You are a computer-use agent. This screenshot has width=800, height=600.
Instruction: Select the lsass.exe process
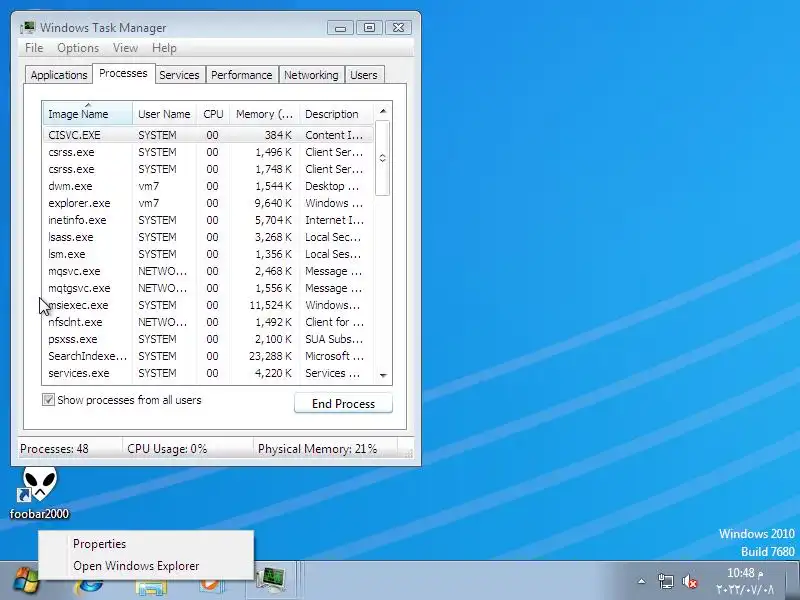208,237
